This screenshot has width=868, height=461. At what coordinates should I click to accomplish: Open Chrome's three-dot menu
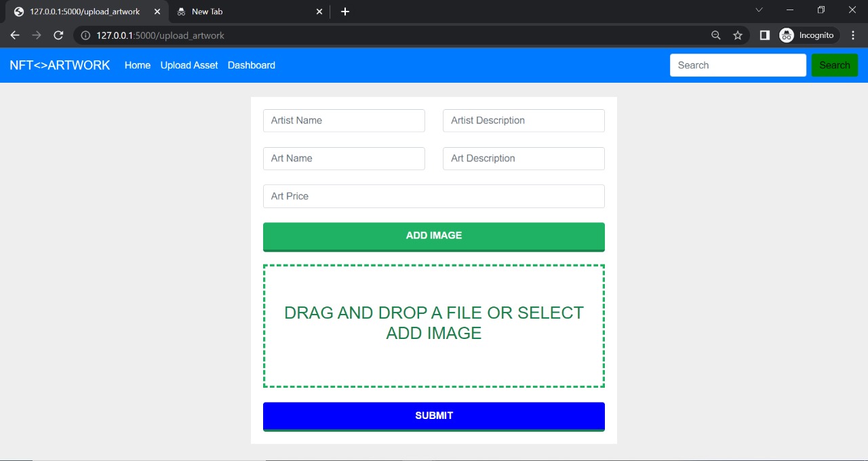click(x=853, y=35)
